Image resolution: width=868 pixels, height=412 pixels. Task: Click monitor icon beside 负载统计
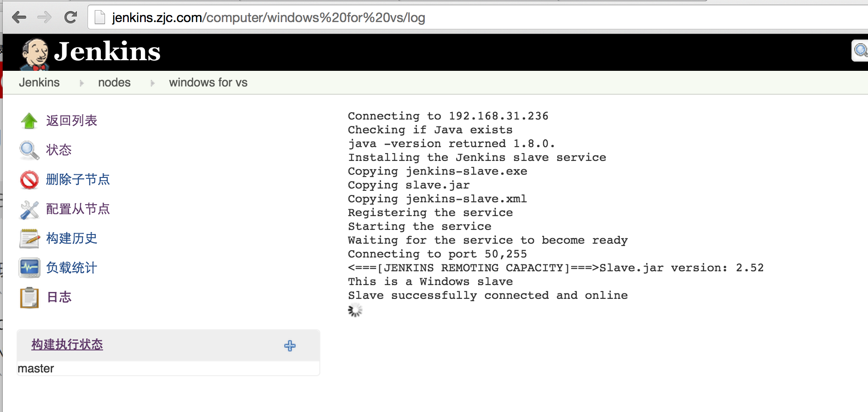pyautogui.click(x=29, y=268)
